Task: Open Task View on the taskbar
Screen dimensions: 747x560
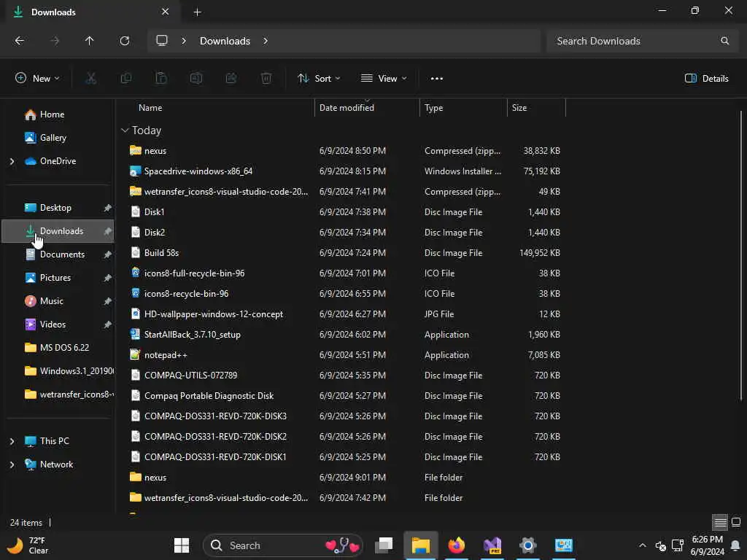Action: tap(384, 545)
